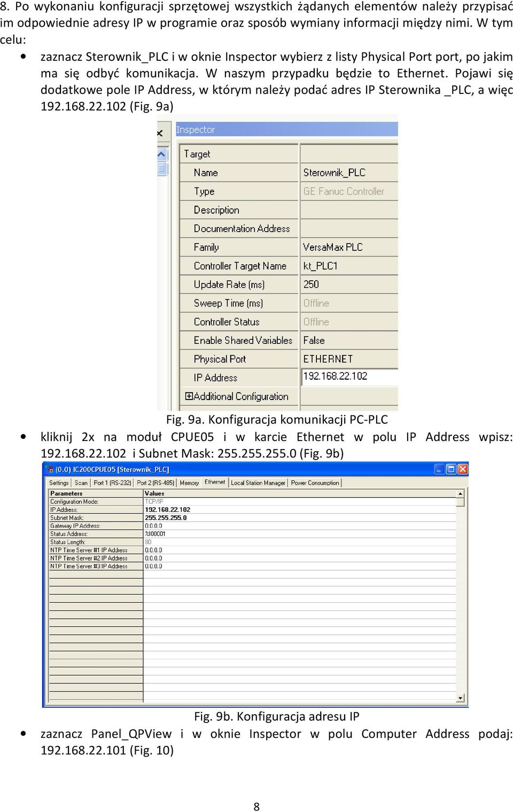Close the IC200CPUE05 window
The height and width of the screenshot is (812, 513).
tap(463, 469)
